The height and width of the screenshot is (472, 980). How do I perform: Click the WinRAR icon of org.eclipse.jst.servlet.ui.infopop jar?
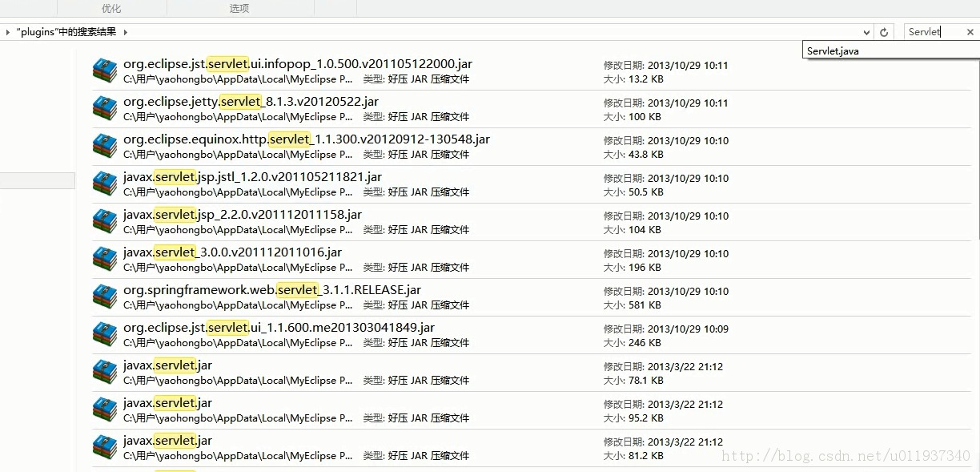(105, 71)
